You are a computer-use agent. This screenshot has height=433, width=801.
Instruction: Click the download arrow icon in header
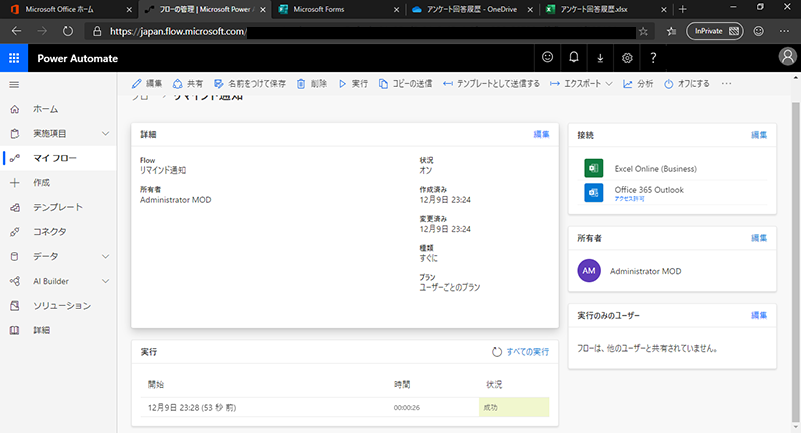click(x=600, y=58)
